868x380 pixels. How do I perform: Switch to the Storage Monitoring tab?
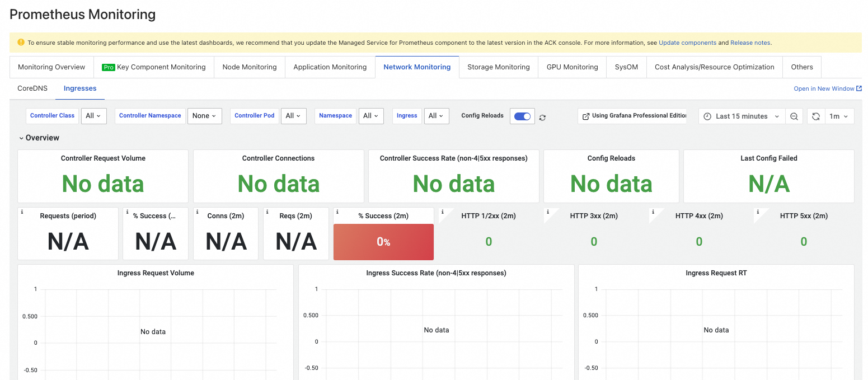coord(498,67)
